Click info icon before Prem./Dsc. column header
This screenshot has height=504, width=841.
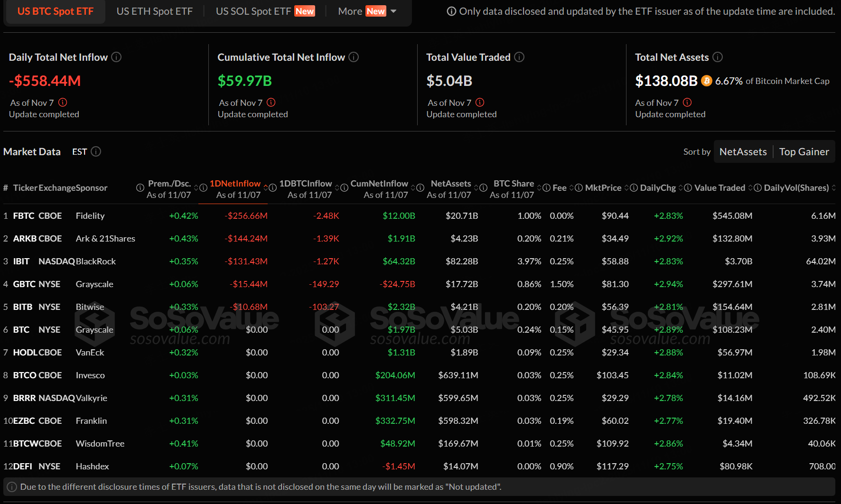pos(140,188)
